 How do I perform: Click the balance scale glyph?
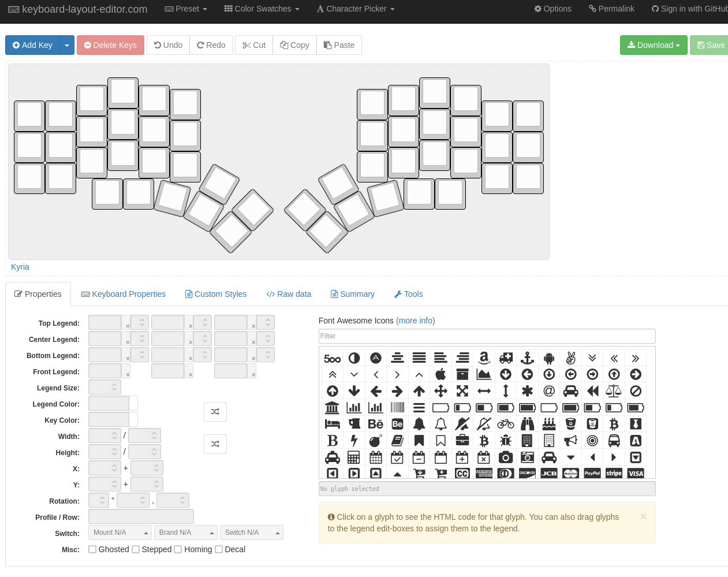pos(614,391)
